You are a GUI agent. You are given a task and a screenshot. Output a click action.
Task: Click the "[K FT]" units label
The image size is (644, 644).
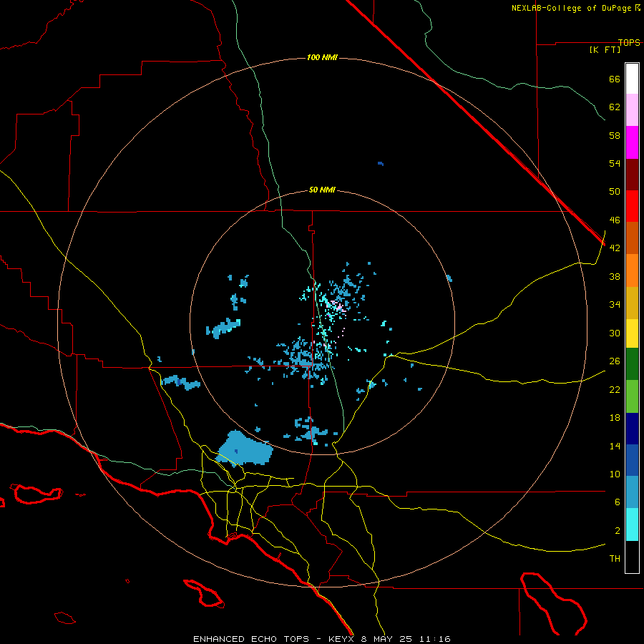tap(605, 49)
